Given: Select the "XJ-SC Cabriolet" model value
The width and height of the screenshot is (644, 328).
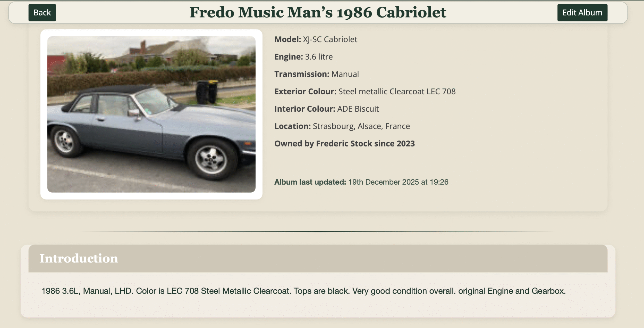Looking at the screenshot, I should click(x=330, y=39).
